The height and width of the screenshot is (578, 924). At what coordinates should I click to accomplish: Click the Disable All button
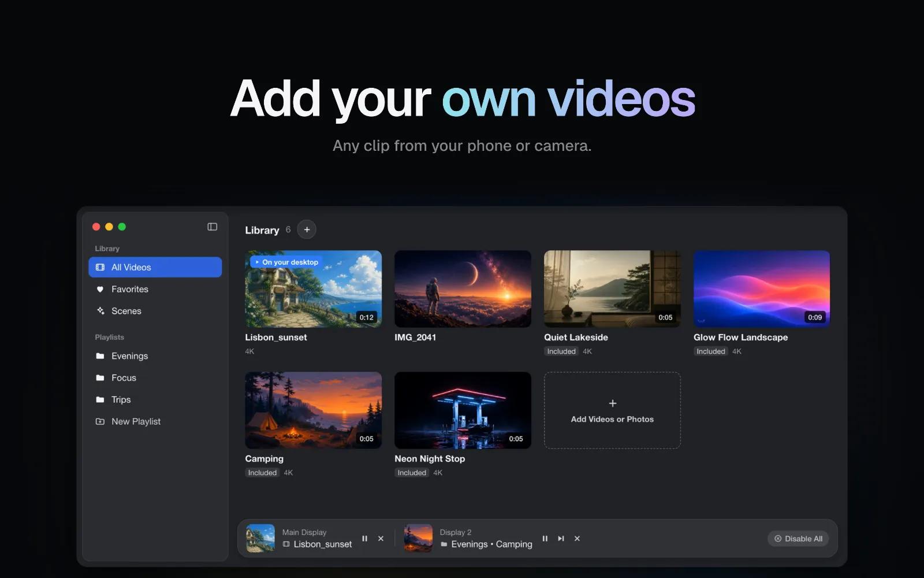pyautogui.click(x=798, y=539)
